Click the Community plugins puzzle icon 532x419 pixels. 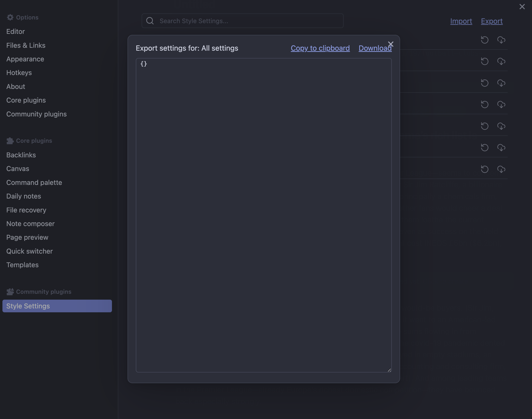click(10, 291)
